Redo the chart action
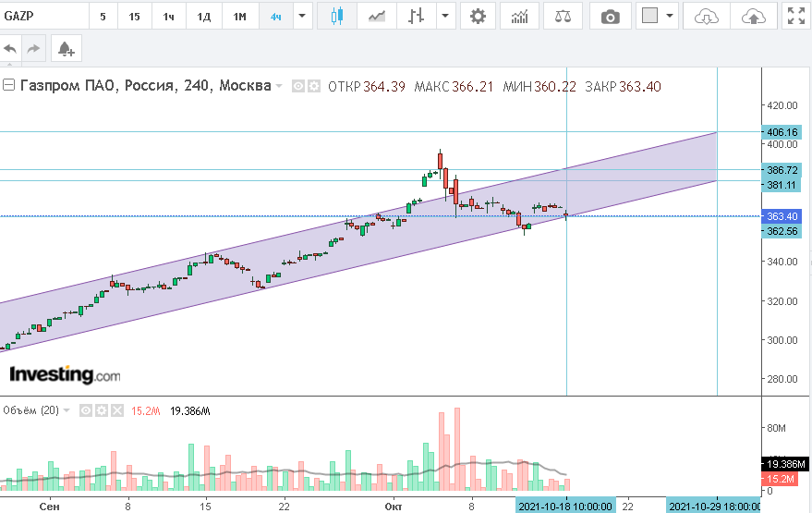Viewport: 812px width, 513px height. (x=33, y=49)
